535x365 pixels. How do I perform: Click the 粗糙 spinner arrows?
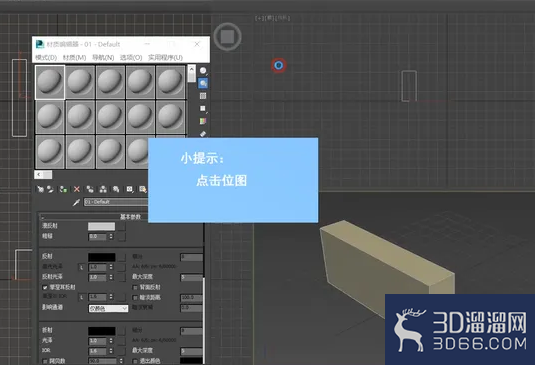click(x=111, y=236)
